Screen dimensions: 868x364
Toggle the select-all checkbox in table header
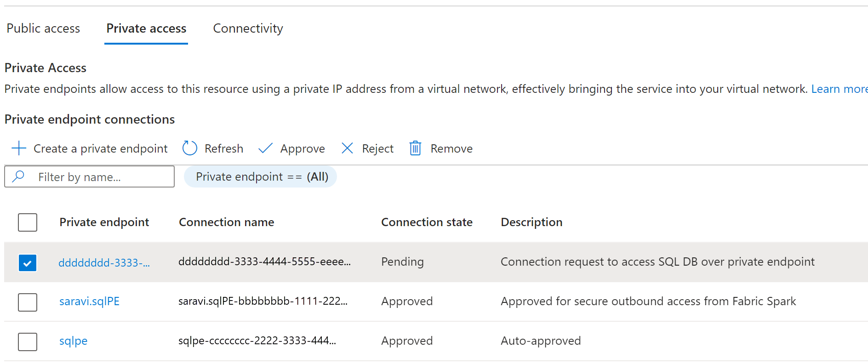coord(28,222)
